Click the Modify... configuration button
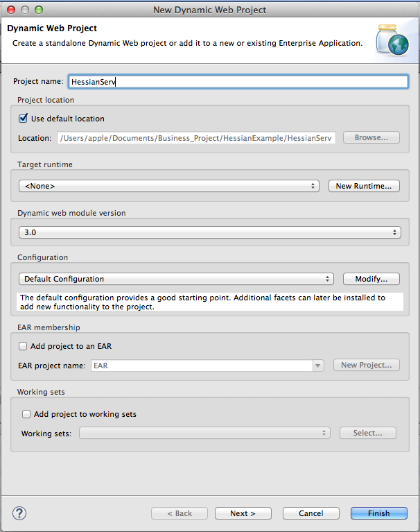The image size is (420, 532). 371,279
